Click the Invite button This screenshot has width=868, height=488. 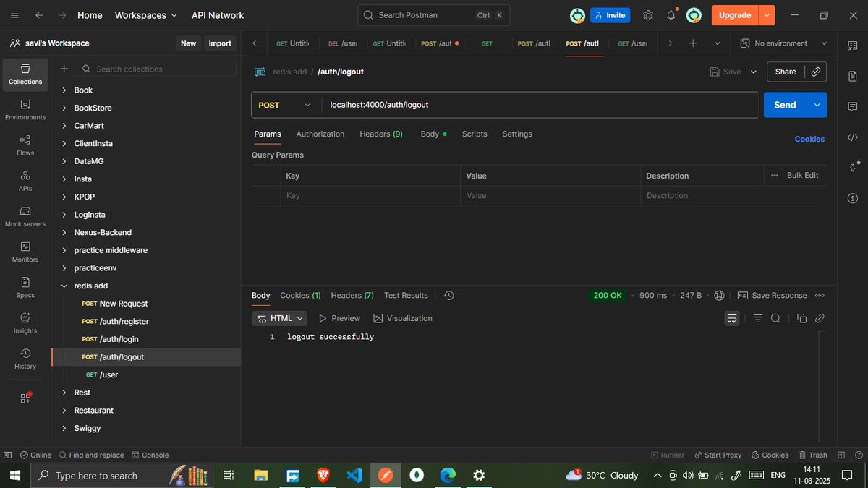[x=610, y=15]
